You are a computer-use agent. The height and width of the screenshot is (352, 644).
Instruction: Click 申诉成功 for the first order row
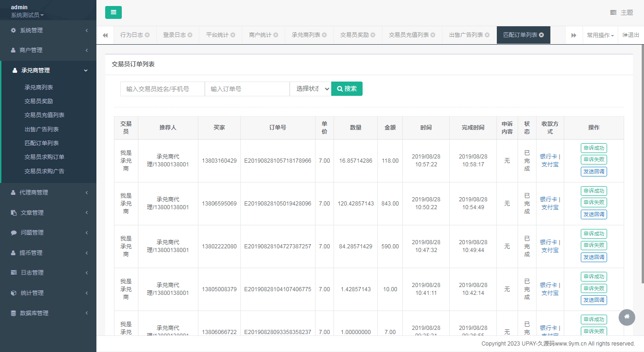coord(594,148)
